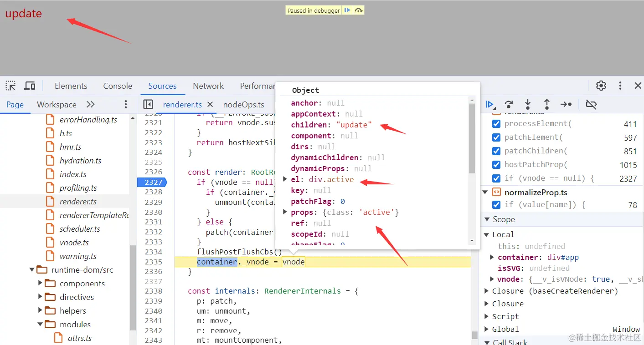Screen dimensions: 644x345
Task: Uncheck the processElement( breakpoint checkbox
Action: click(496, 124)
